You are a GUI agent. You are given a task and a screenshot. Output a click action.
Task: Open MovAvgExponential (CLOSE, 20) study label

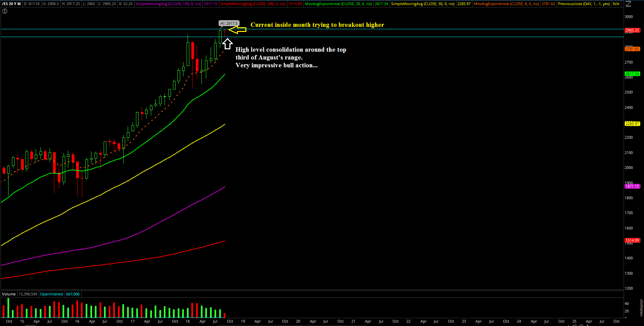pos(338,4)
